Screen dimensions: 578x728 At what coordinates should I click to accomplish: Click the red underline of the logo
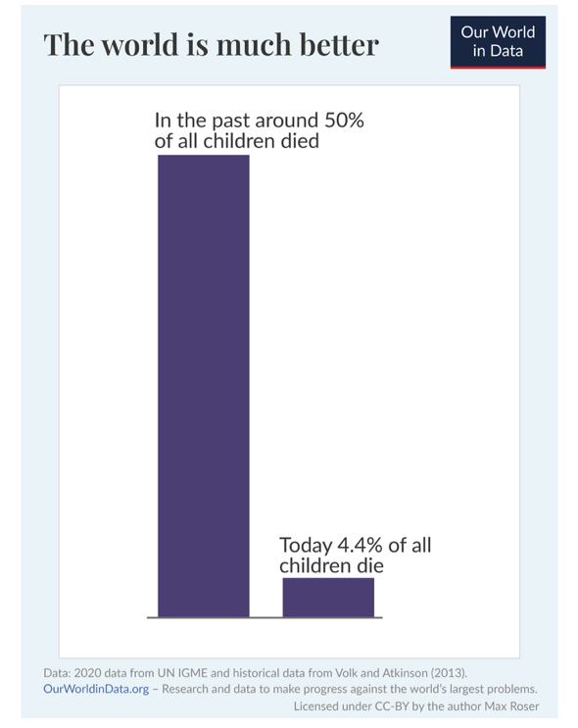coord(498,68)
